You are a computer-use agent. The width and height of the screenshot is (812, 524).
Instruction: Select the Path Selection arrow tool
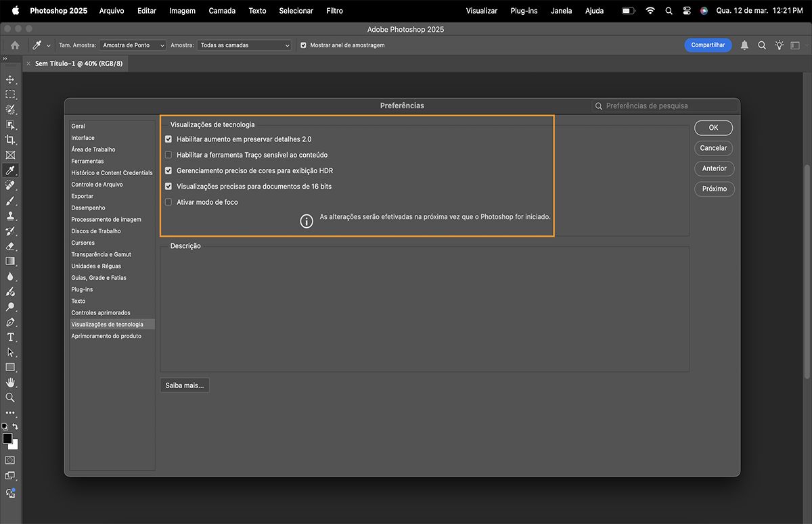(10, 352)
